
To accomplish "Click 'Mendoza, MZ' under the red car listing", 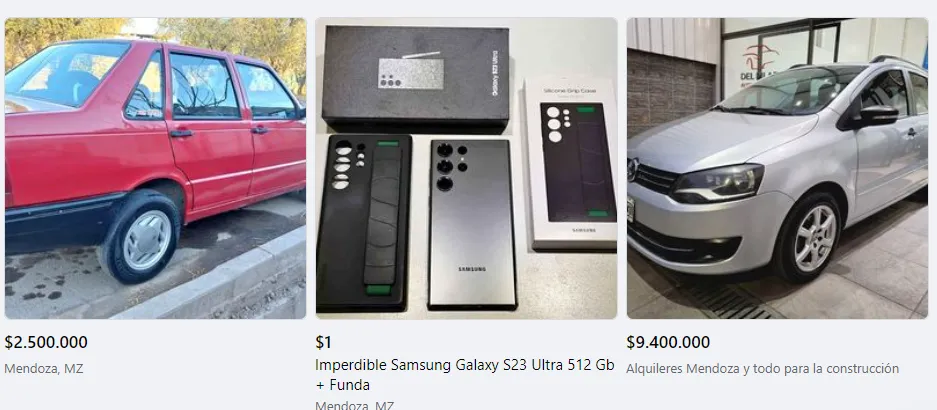I will 44,369.
